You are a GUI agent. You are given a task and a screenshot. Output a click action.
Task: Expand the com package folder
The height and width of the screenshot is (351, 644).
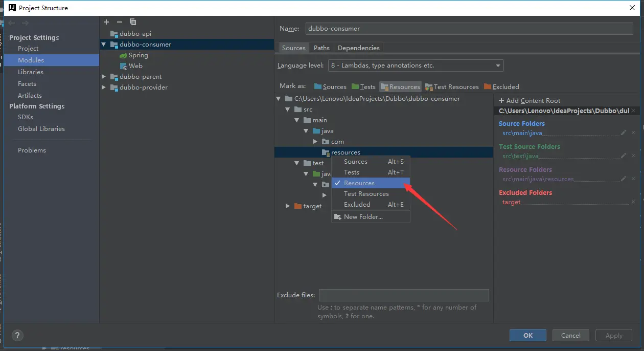(315, 142)
